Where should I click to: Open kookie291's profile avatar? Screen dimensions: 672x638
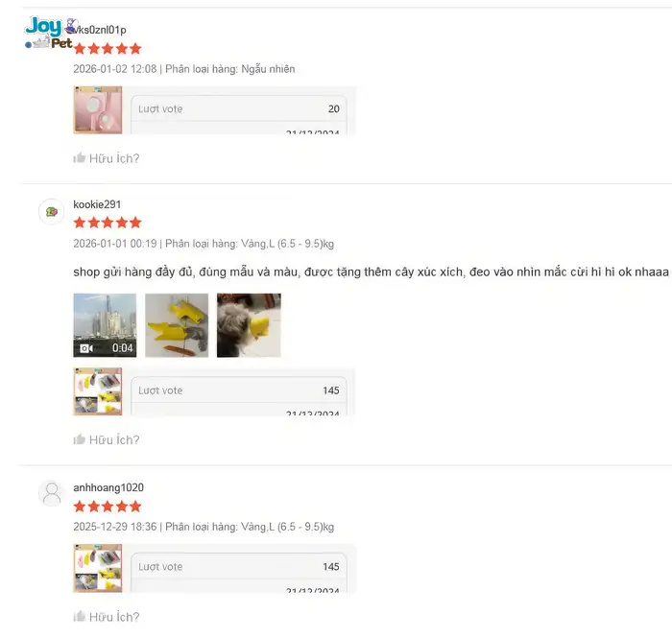click(52, 211)
